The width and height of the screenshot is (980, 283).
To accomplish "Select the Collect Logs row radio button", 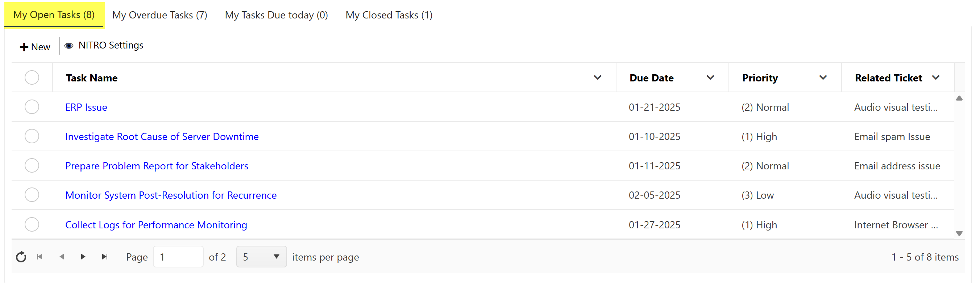I will (32, 224).
